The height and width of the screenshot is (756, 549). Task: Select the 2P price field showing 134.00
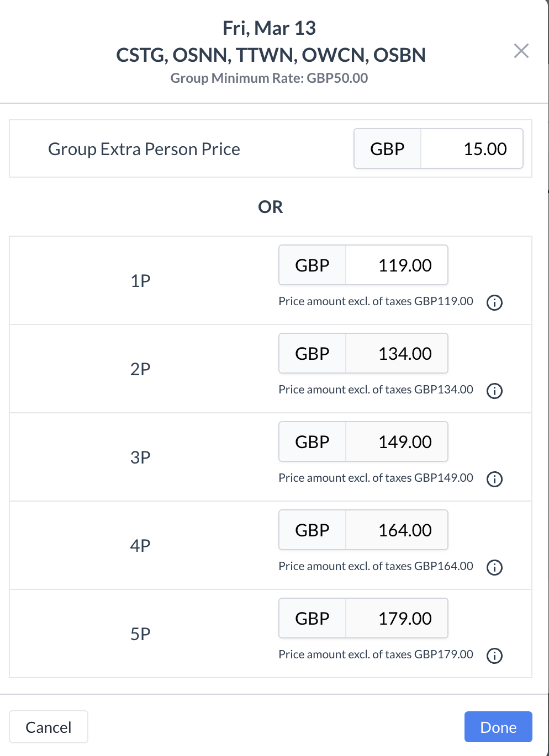(x=397, y=353)
